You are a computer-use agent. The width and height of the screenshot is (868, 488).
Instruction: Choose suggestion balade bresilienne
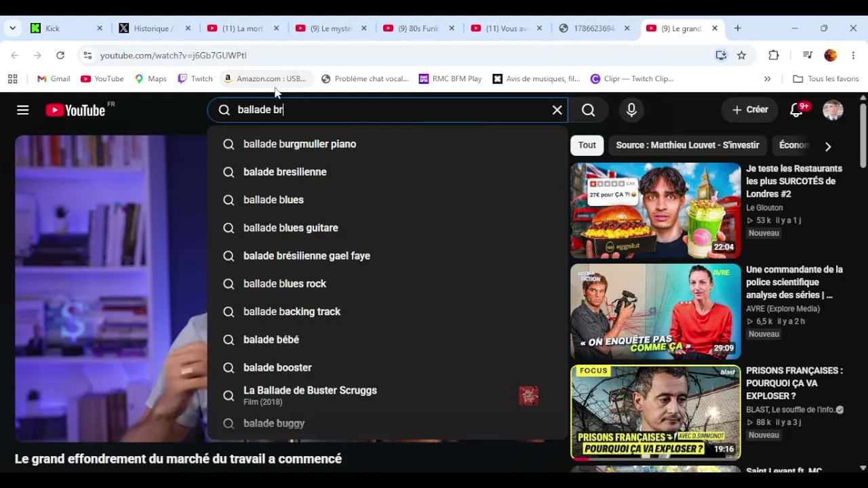(387, 172)
